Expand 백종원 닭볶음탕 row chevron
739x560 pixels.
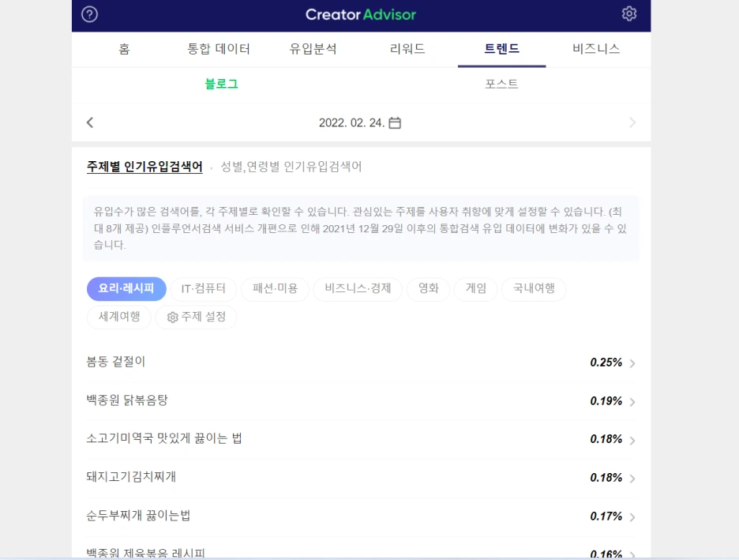pos(632,402)
